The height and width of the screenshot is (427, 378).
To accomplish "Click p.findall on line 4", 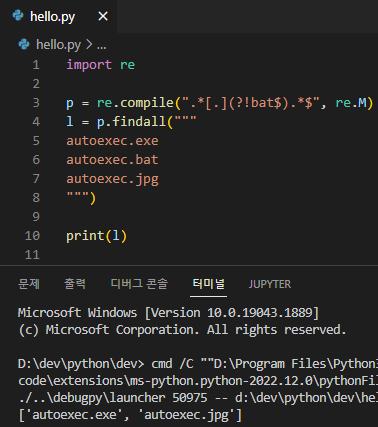I will 131,122.
